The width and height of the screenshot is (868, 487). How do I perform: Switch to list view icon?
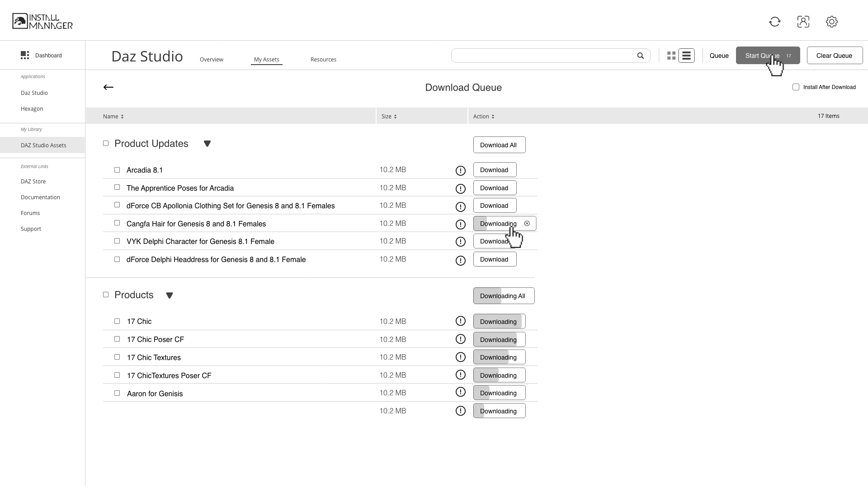[x=686, y=56]
